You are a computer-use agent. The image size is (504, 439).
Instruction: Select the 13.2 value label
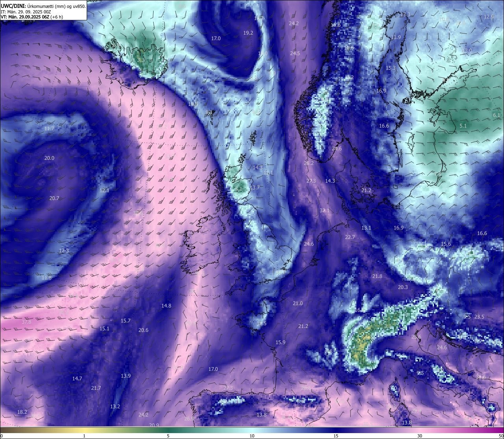coord(115,407)
